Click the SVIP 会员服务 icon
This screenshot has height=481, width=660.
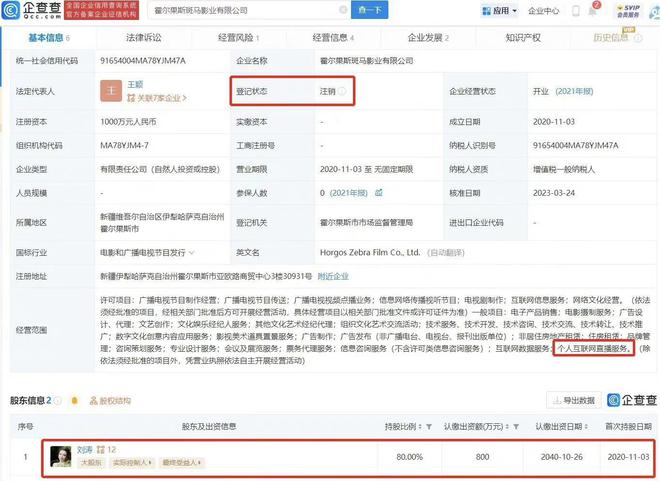click(634, 11)
